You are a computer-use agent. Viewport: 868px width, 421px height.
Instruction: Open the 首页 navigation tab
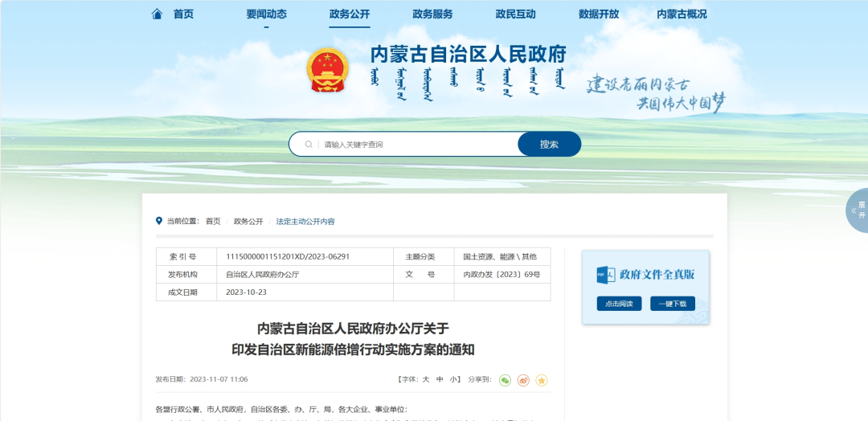pyautogui.click(x=184, y=14)
